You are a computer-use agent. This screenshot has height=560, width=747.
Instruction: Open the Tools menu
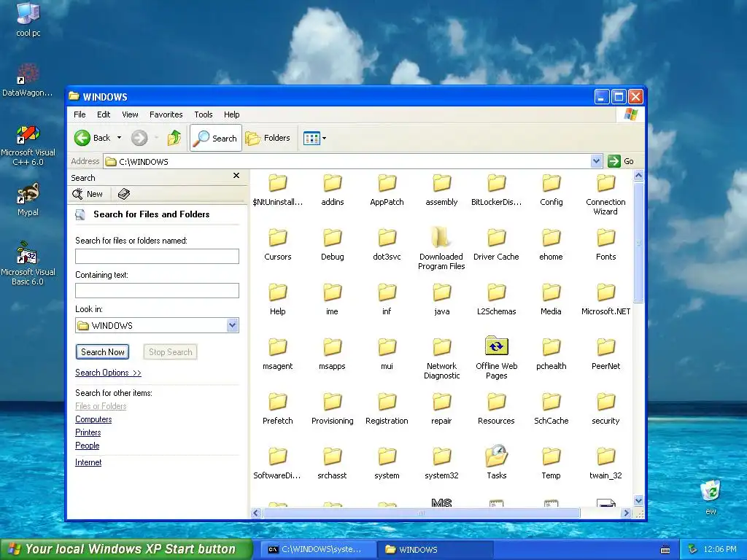[x=204, y=114]
